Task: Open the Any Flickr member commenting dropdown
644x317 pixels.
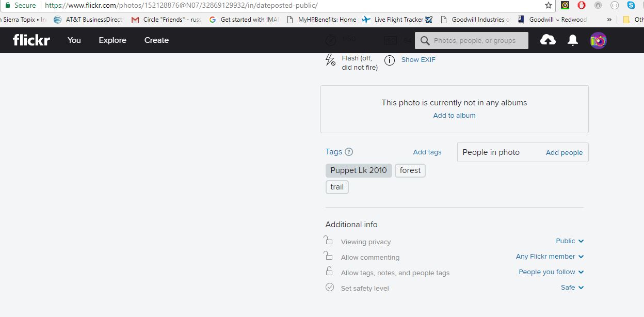Action: point(550,257)
